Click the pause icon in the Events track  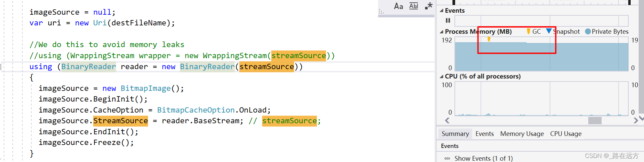click(x=448, y=21)
